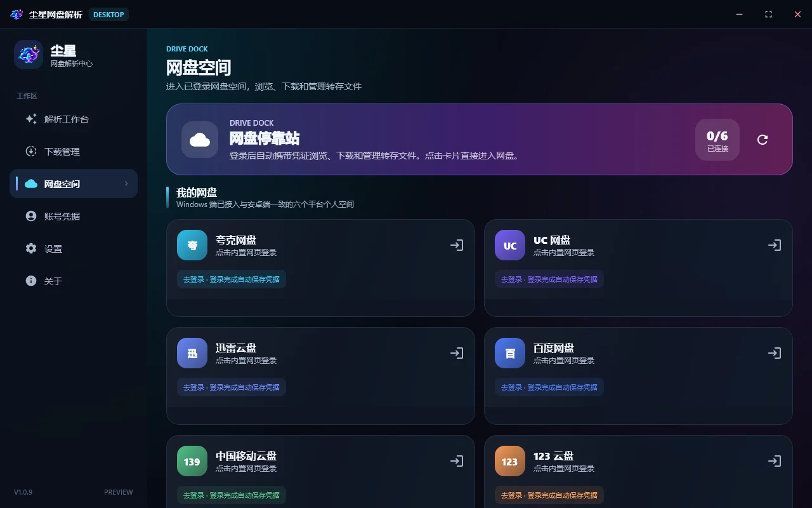Click 去登录 button on 123 云盘 card
812x508 pixels.
[549, 495]
